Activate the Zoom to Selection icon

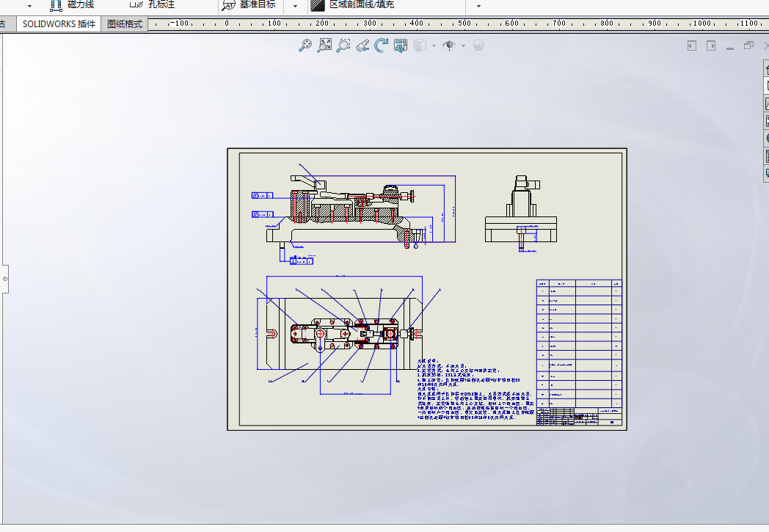(x=343, y=45)
